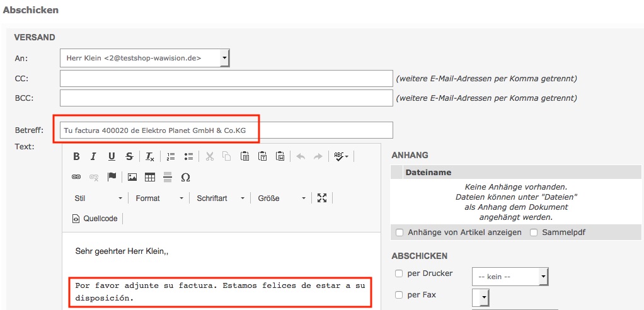Click the ANHANG section title
This screenshot has height=310, width=644.
[x=410, y=155]
